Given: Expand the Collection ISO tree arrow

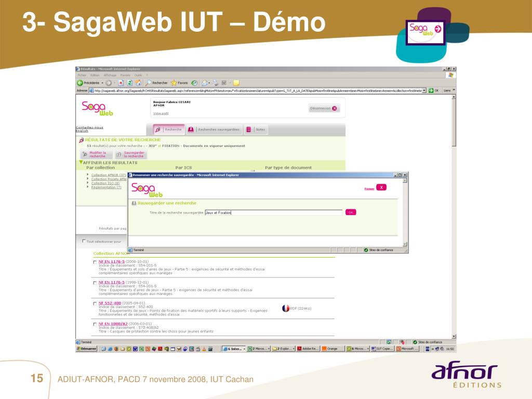Looking at the screenshot, I should [88, 183].
